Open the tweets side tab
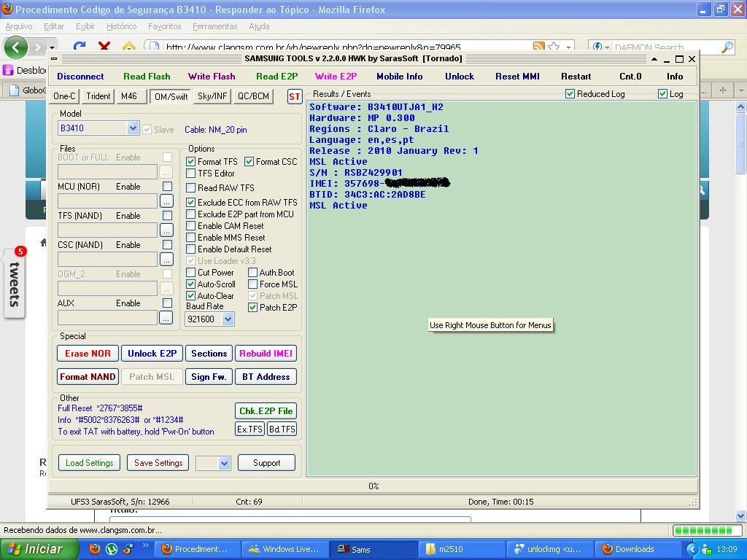 click(15, 284)
